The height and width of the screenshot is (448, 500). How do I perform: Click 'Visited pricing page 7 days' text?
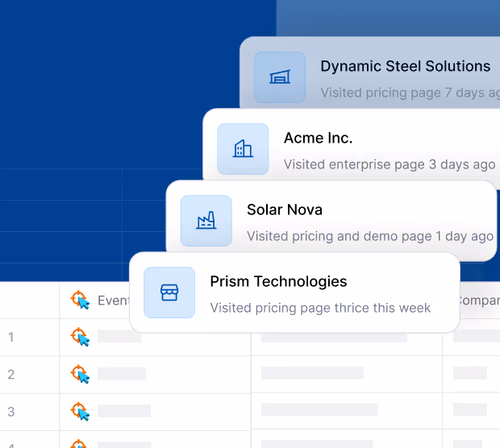[403, 93]
